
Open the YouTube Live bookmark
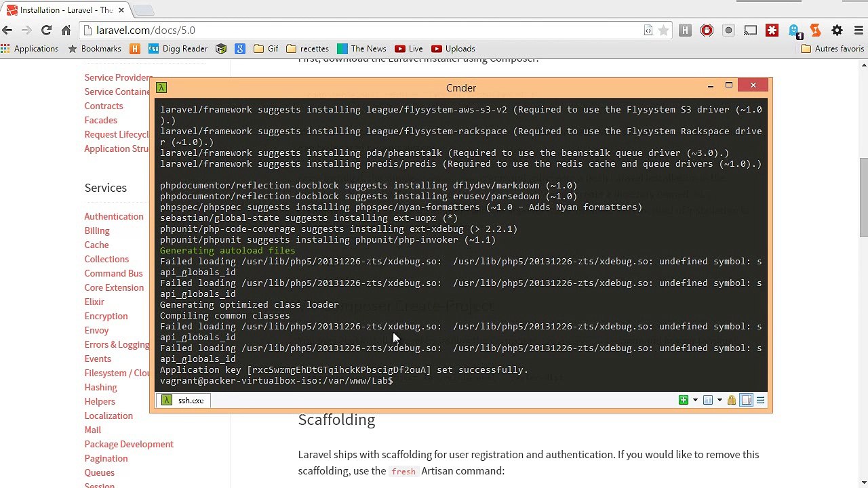pyautogui.click(x=409, y=49)
